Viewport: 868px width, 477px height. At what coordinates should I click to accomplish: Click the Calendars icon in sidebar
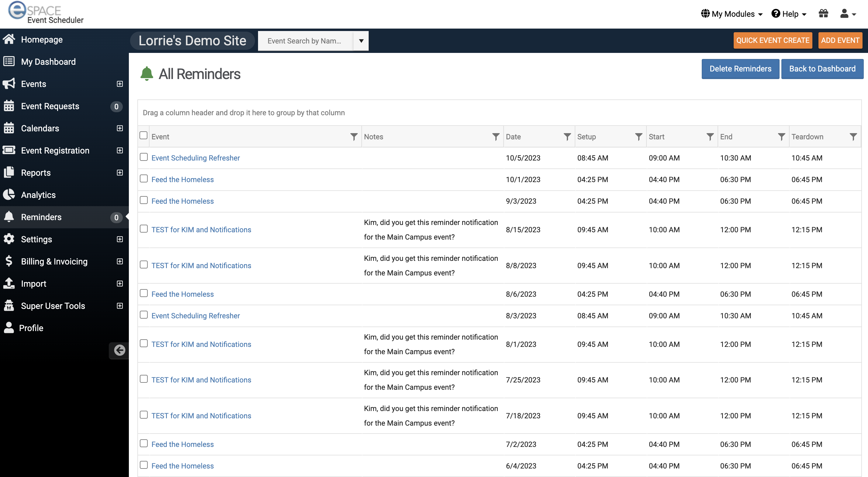tap(9, 128)
